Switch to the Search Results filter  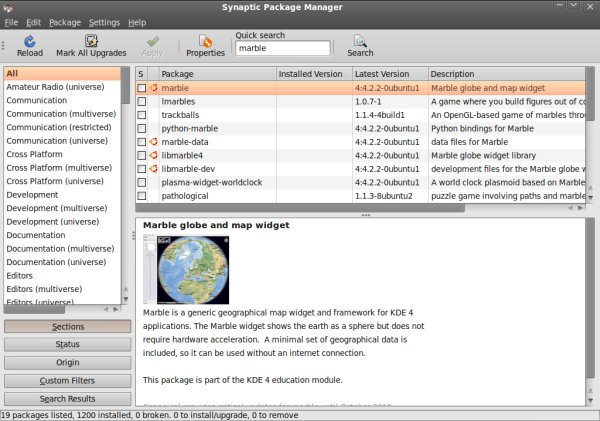point(68,399)
